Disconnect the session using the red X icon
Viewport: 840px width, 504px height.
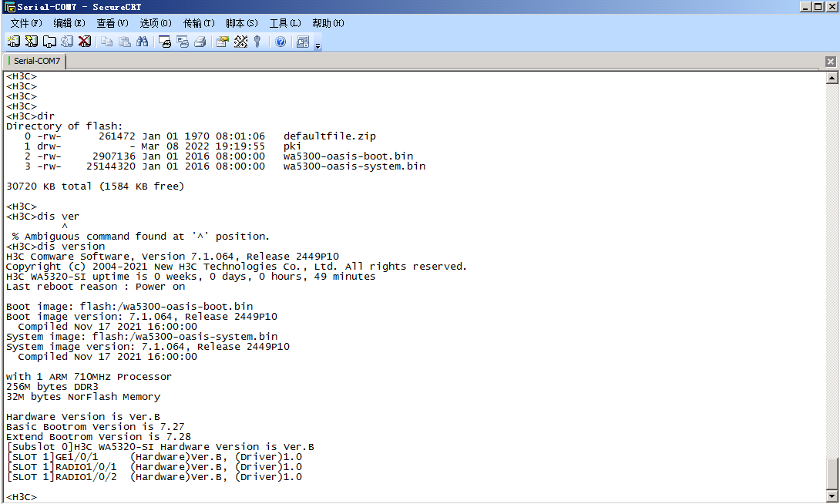[85, 42]
